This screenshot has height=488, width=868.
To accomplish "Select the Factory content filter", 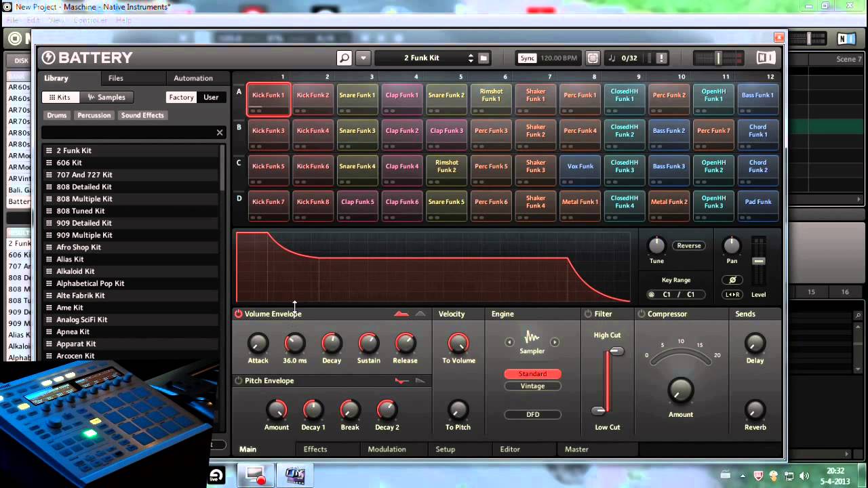I will coord(181,97).
